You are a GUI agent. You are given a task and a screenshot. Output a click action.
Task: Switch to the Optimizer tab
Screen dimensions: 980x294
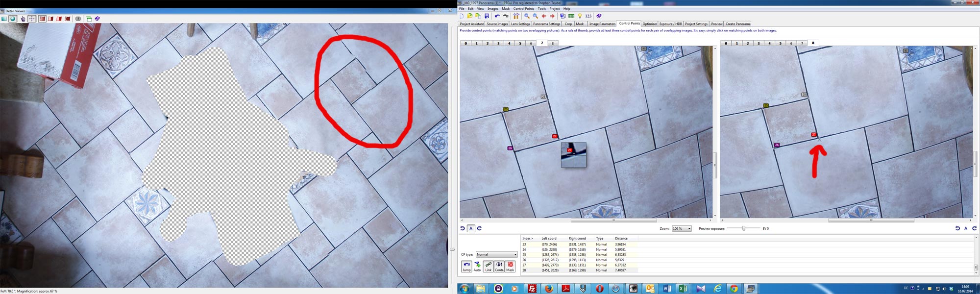point(649,24)
